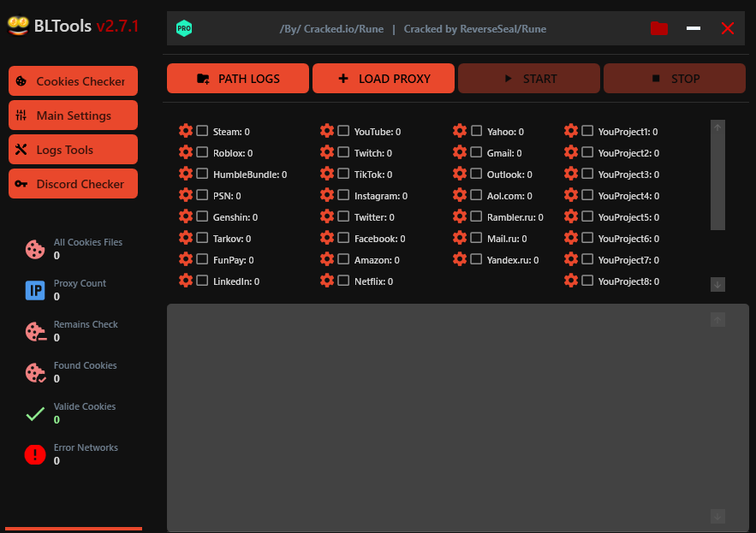Click the gear icon for YouProject8
This screenshot has height=533, width=756.
571,281
